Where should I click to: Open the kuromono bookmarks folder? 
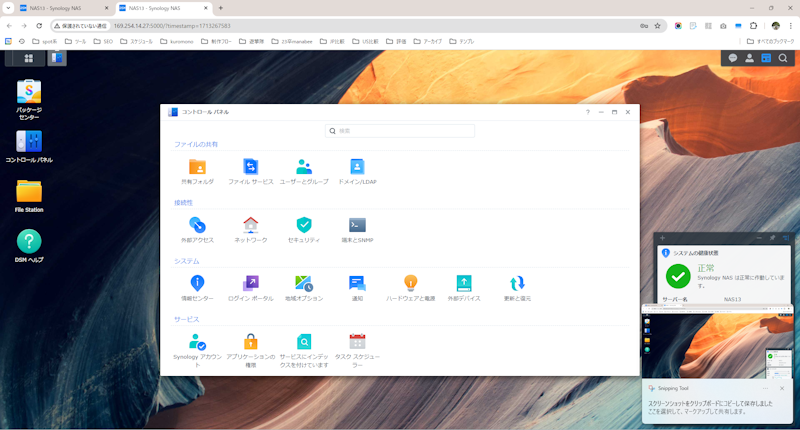pos(177,41)
